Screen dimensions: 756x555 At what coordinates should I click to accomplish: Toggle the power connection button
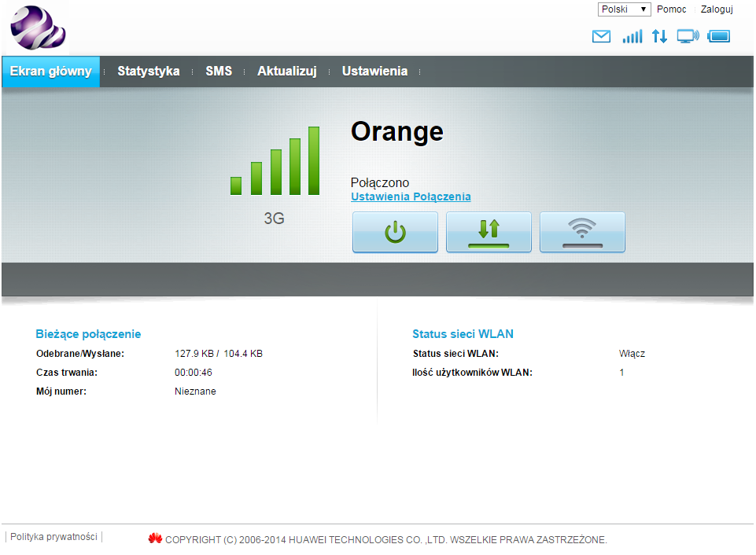point(395,232)
